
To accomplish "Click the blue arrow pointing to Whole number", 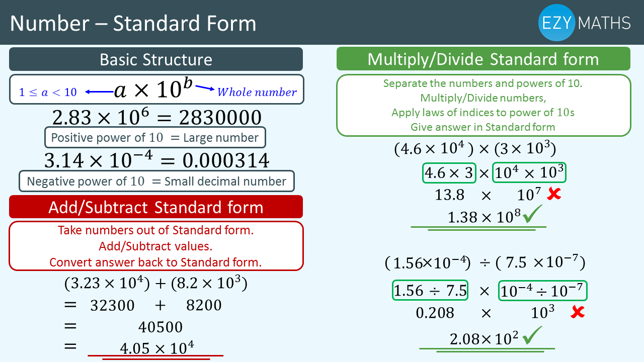I will point(205,88).
